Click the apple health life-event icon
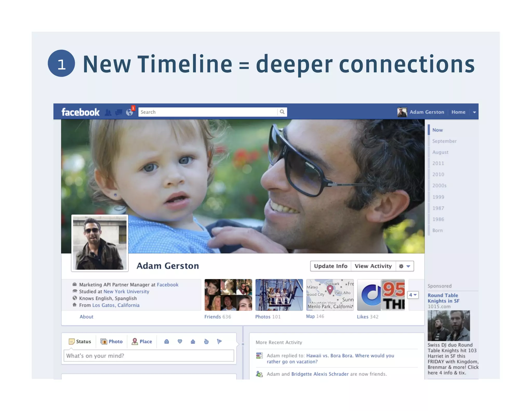Screen dimensions: 532x411 click(x=206, y=341)
